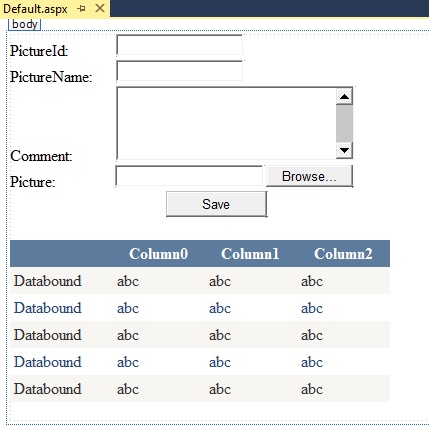Viewport: 429px width, 426px height.
Task: Select the Column0 grid header
Action: pyautogui.click(x=159, y=254)
